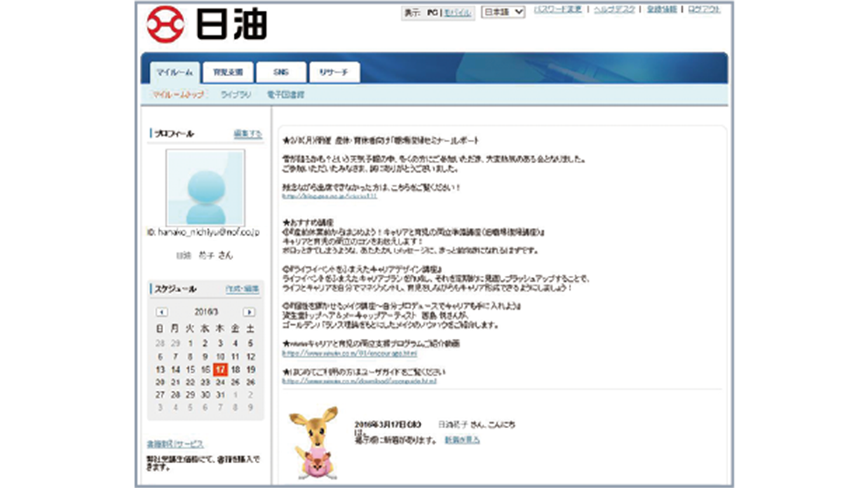
Task: Switch to the SNS tab
Action: (x=281, y=72)
